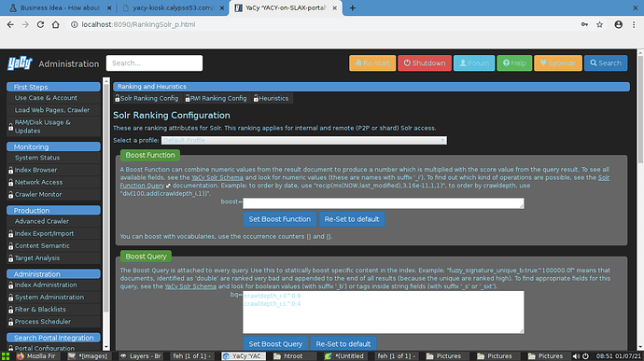
Task: Expand the Production sidebar section
Action: point(53,210)
